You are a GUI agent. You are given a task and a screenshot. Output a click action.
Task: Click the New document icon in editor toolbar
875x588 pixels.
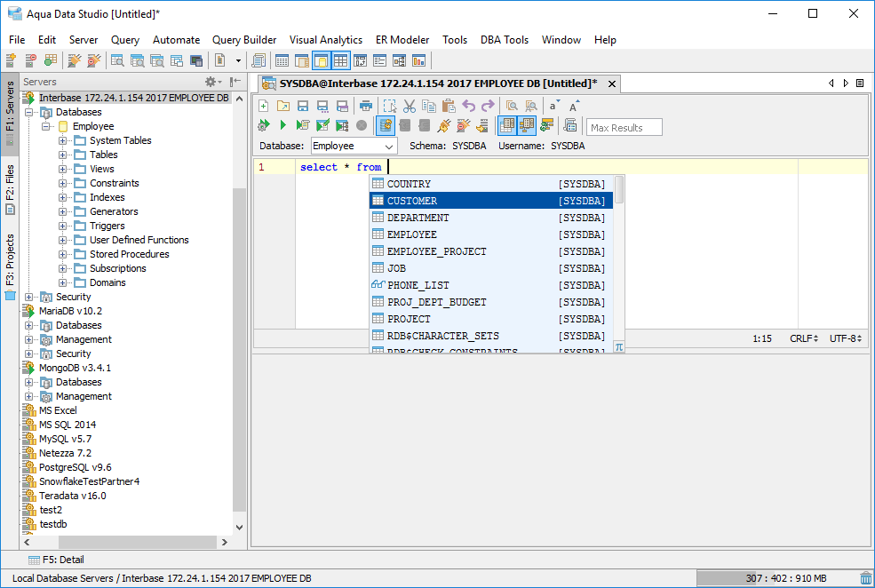pyautogui.click(x=264, y=106)
